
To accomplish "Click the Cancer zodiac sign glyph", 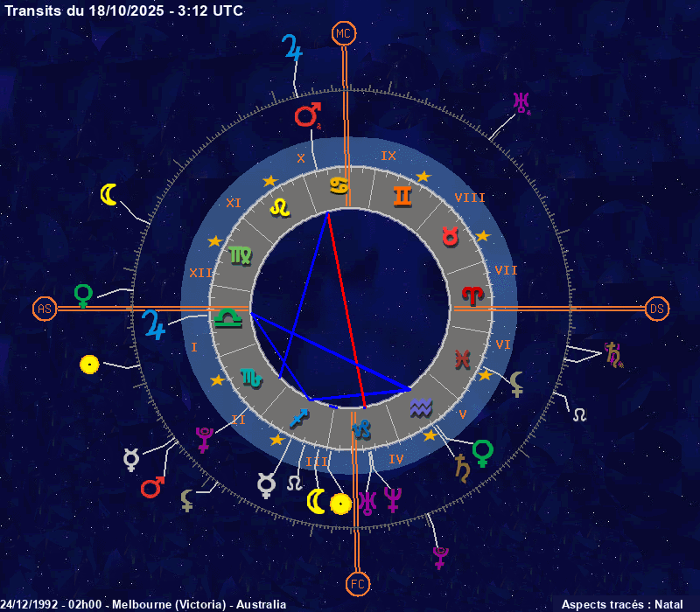I will [338, 185].
